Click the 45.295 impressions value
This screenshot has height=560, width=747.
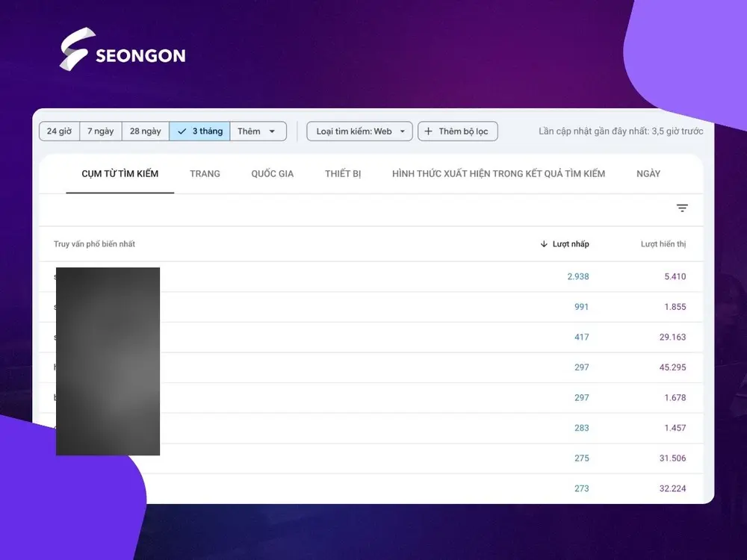click(673, 367)
